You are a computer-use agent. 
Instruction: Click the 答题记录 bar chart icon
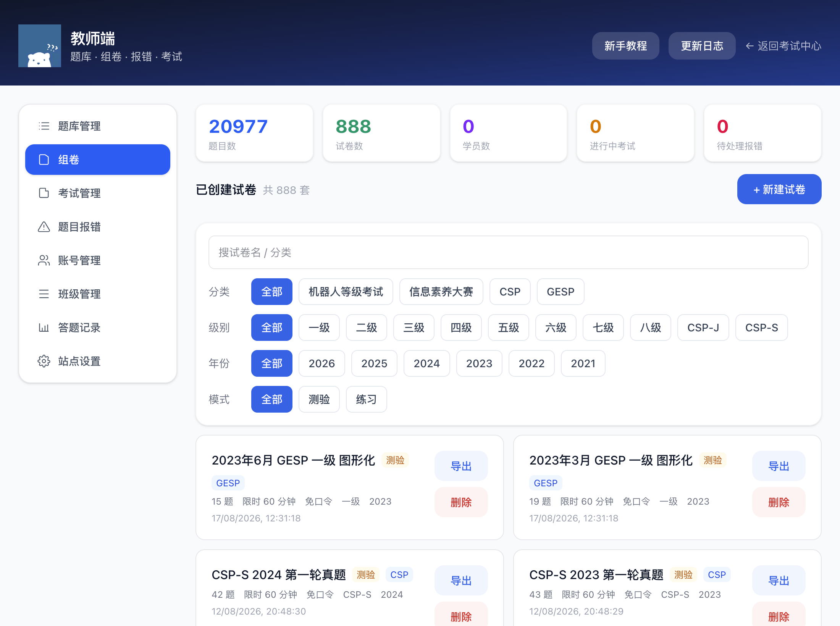[44, 328]
